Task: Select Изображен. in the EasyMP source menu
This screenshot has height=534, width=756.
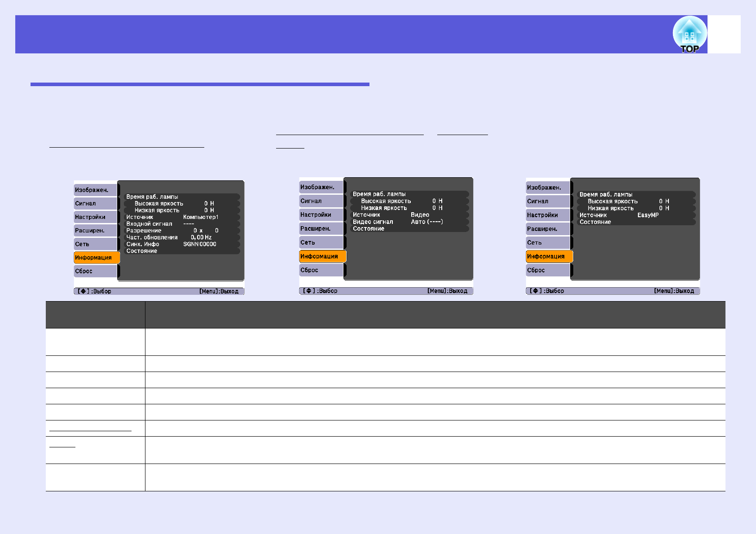Action: pos(548,188)
